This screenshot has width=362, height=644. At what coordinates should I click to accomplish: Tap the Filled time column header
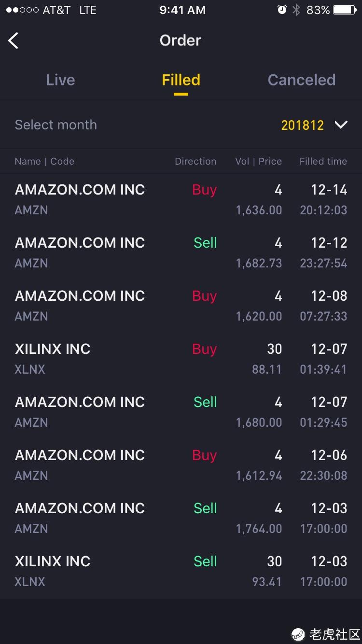click(323, 162)
